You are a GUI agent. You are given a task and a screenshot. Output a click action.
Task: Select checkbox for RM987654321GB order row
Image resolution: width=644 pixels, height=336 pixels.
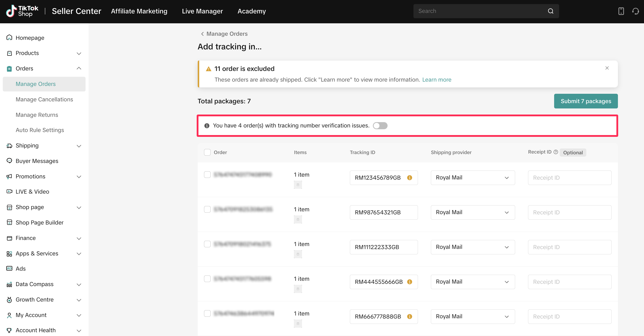207,209
